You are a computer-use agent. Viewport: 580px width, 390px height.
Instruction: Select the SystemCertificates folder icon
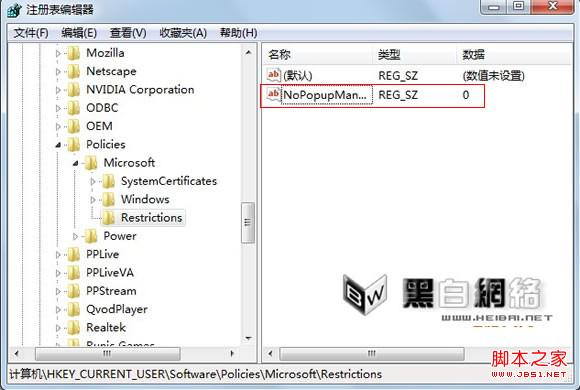click(108, 181)
